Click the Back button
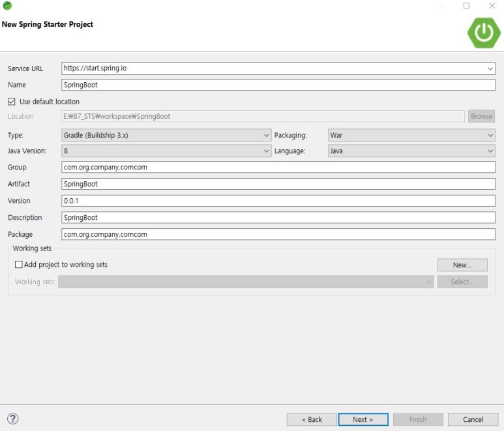Image resolution: width=504 pixels, height=431 pixels. [312, 419]
